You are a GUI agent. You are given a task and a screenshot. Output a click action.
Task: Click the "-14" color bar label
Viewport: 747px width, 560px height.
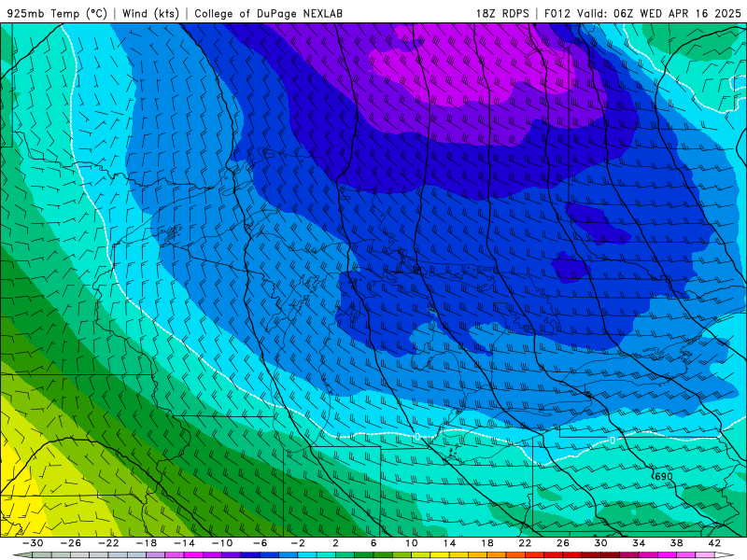coord(184,543)
